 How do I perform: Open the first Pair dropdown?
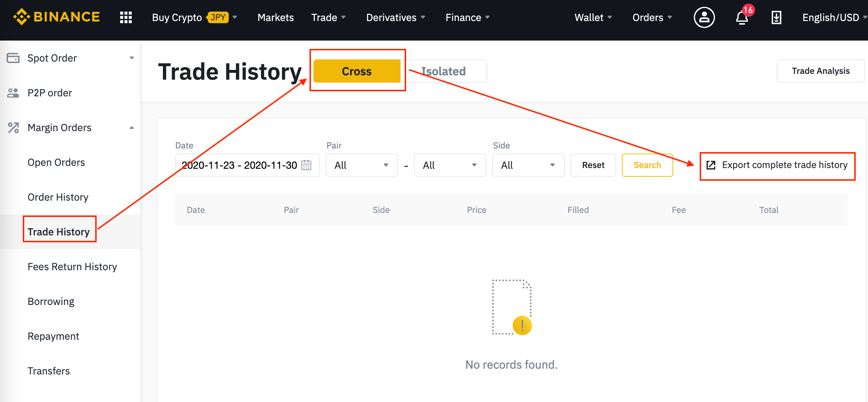362,165
